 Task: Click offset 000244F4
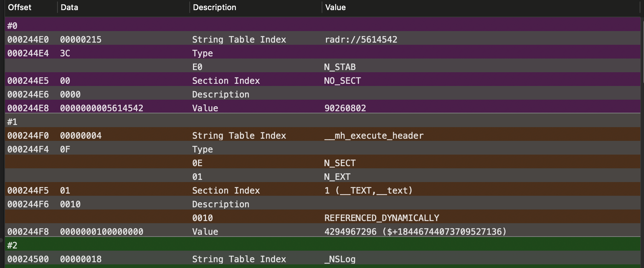(x=28, y=150)
